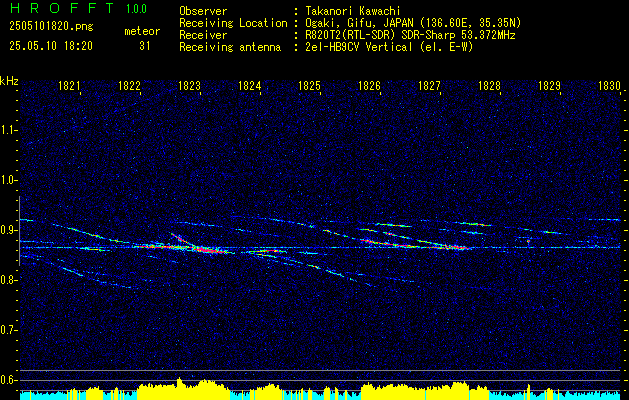Image resolution: width=629 pixels, height=400 pixels.
Task: Click the Observer field label
Action: [203, 11]
